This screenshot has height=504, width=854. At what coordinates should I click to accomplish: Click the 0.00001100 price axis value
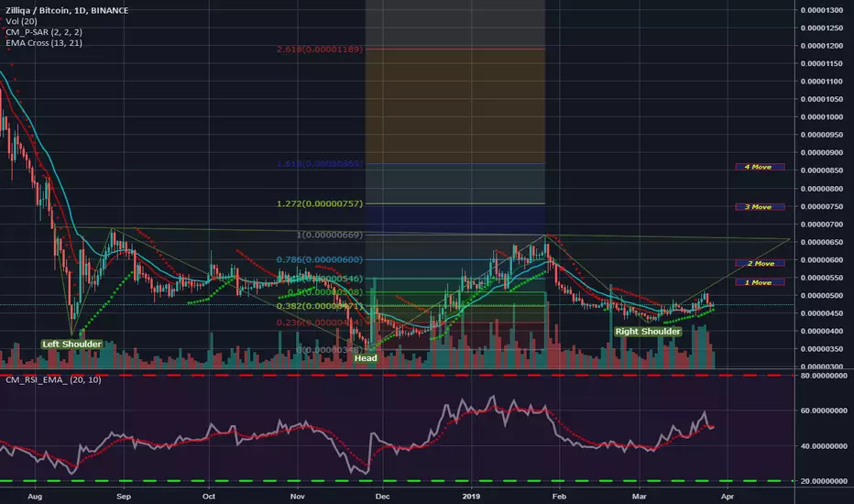pyautogui.click(x=821, y=82)
